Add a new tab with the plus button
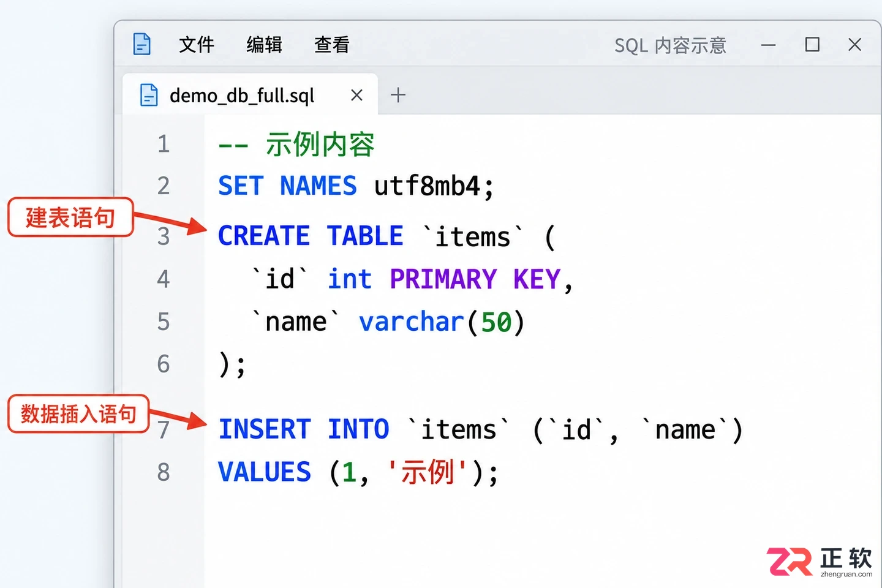Viewport: 882px width, 588px height. point(398,95)
